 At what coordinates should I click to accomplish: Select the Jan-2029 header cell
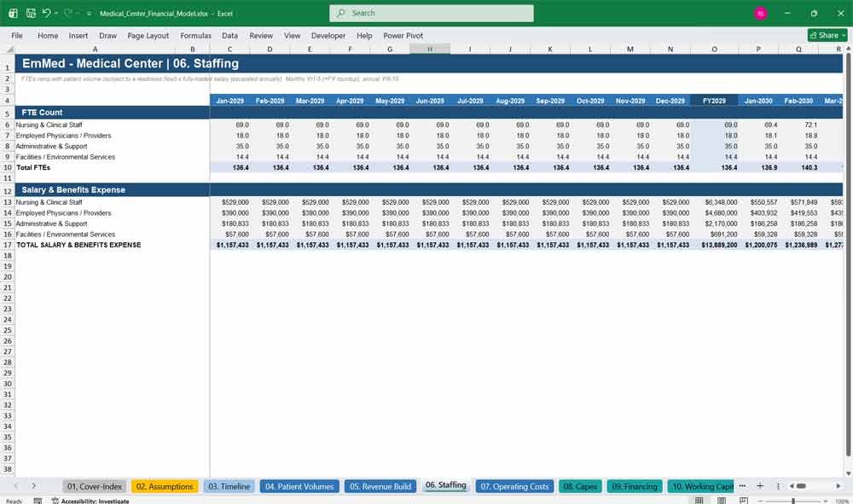coord(229,101)
